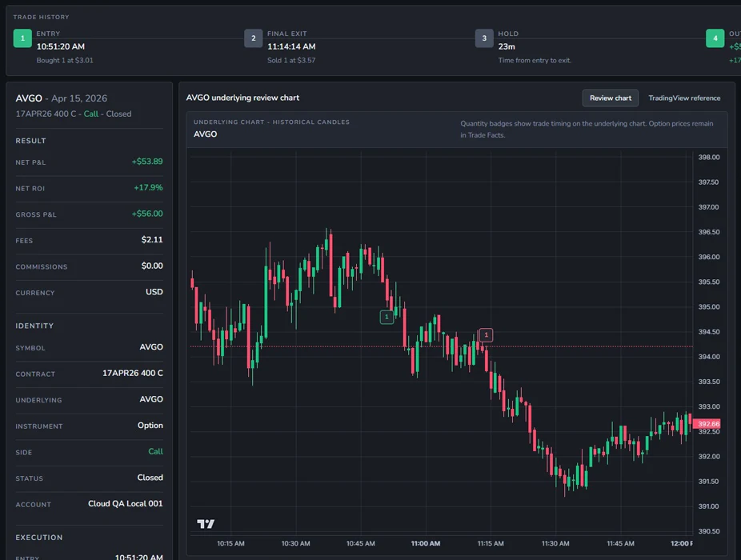Click 'Bought 1 at $3.01' text
The height and width of the screenshot is (560, 741).
65,60
